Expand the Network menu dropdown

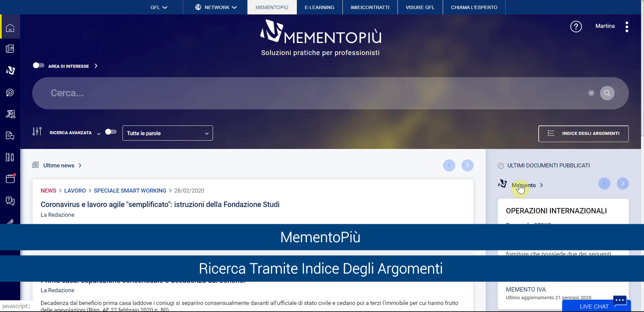coord(216,7)
